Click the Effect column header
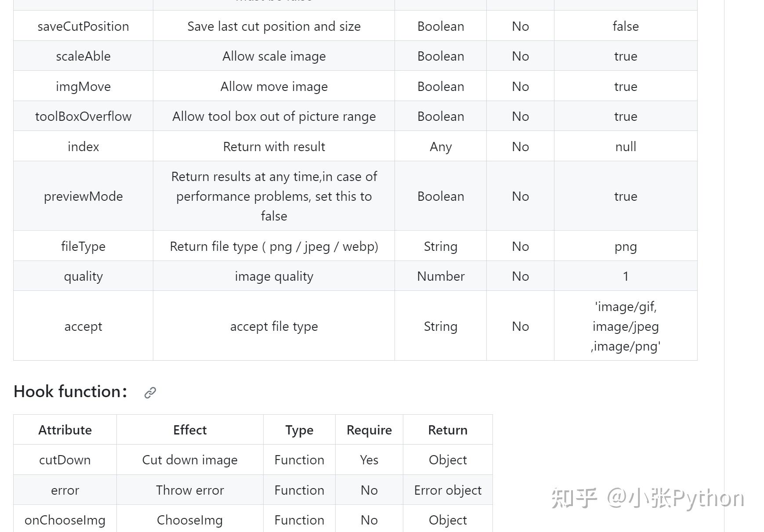Screen dimensions: 764x532 point(190,430)
